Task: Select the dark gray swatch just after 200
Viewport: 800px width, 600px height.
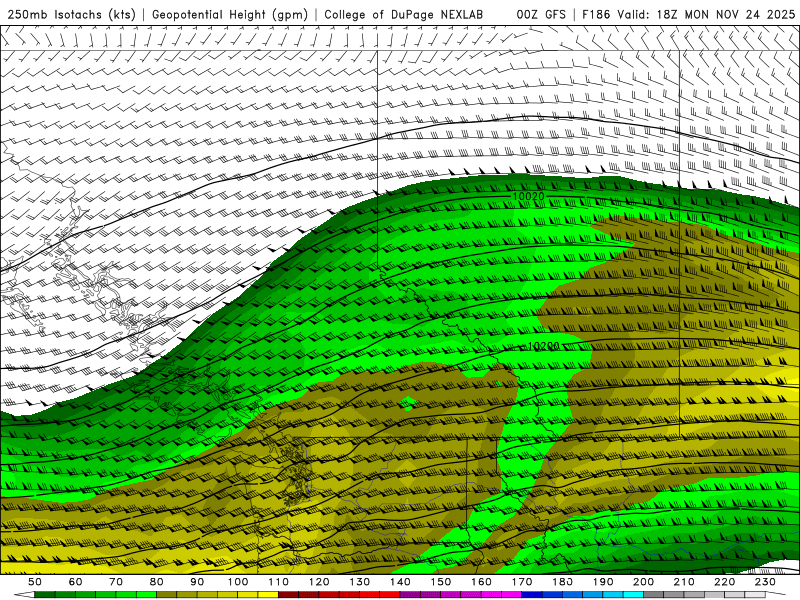Action: pyautogui.click(x=654, y=595)
